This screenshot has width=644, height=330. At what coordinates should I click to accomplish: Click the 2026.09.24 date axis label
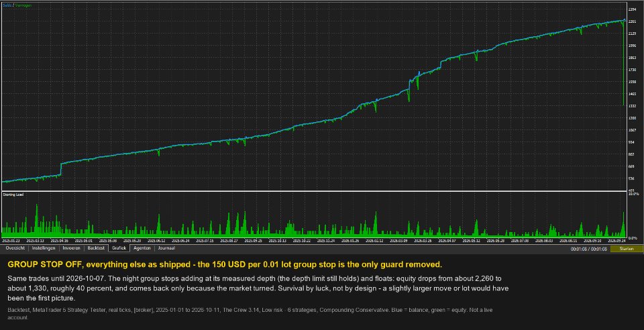[616, 241]
